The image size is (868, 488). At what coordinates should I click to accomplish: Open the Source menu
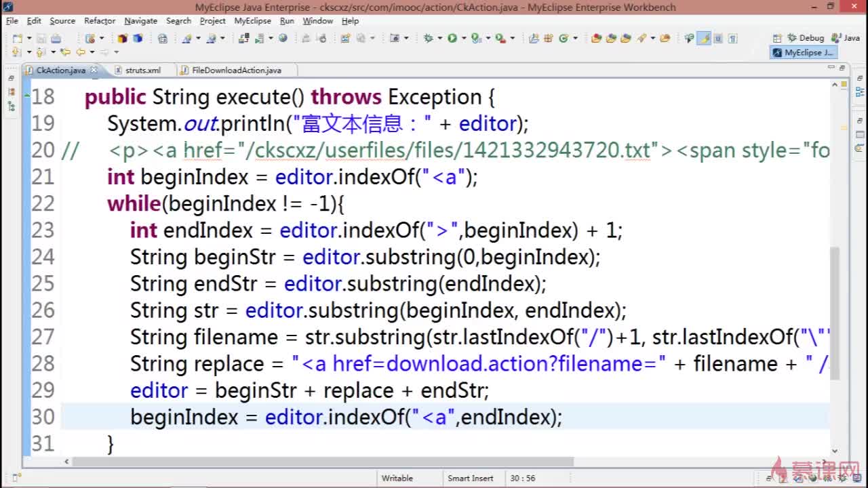[x=62, y=21]
